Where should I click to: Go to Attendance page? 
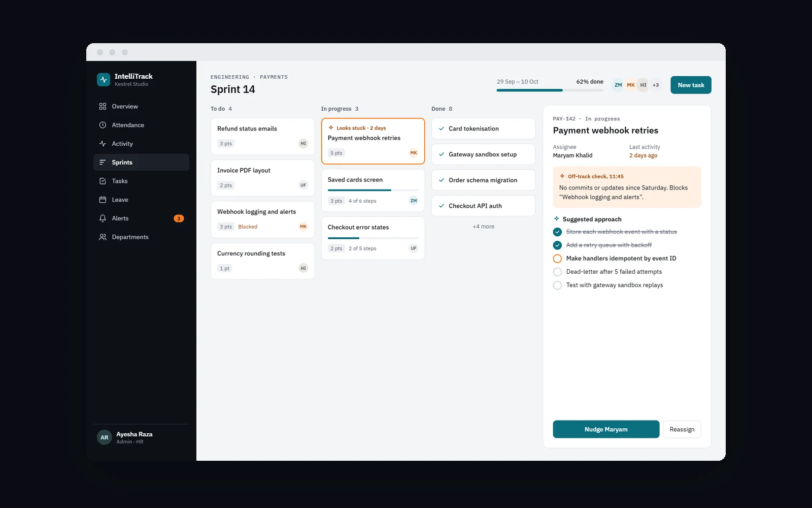click(141, 125)
